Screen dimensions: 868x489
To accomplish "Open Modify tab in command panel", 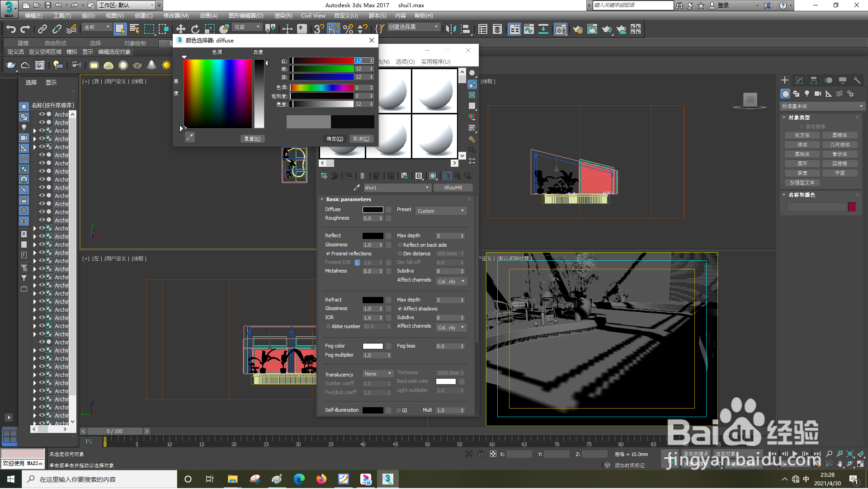I will [x=799, y=80].
